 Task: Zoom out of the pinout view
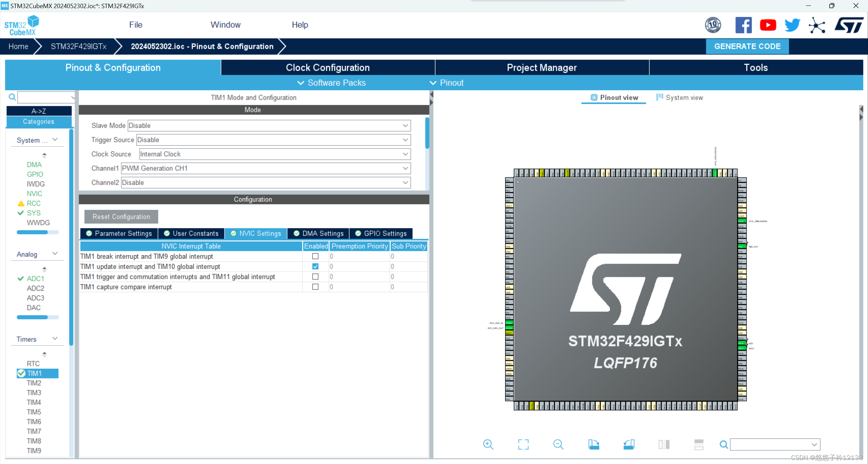coord(558,444)
